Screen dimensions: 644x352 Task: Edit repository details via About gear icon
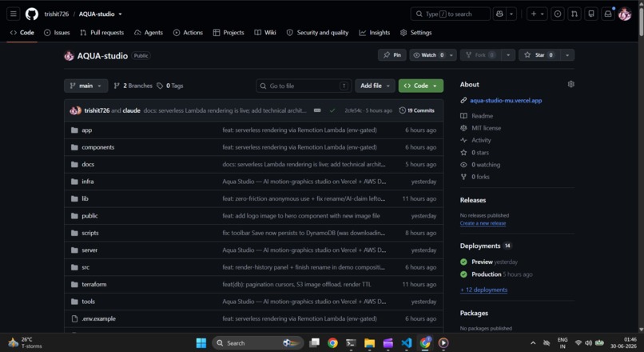click(571, 84)
